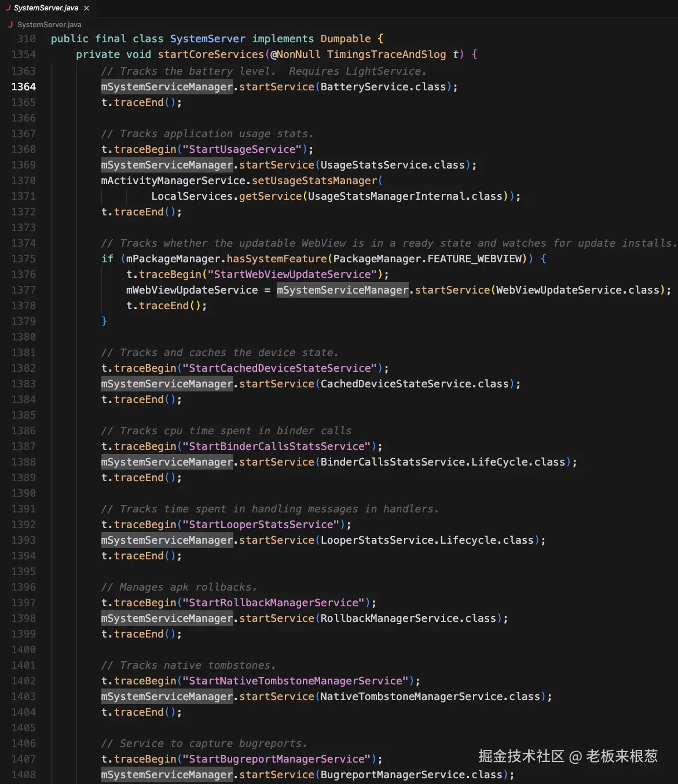Click @NonNull annotation in method signature
The height and width of the screenshot is (784, 678).
pyautogui.click(x=295, y=54)
